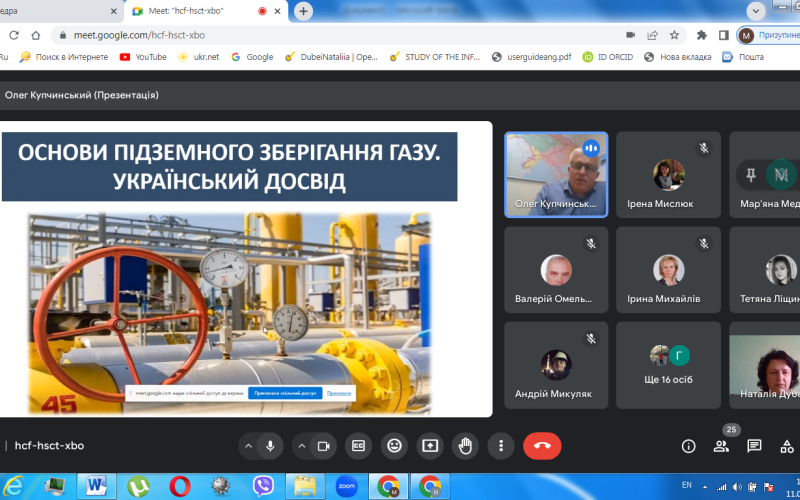800x500 pixels.
Task: Open the Поиск в Интернете bookmark
Action: tap(64, 57)
